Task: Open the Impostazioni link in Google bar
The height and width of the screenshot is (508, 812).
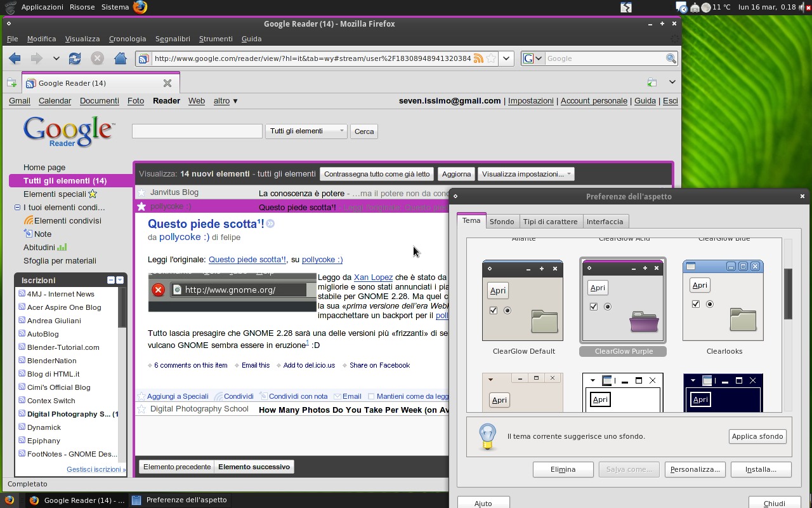Action: 531,100
